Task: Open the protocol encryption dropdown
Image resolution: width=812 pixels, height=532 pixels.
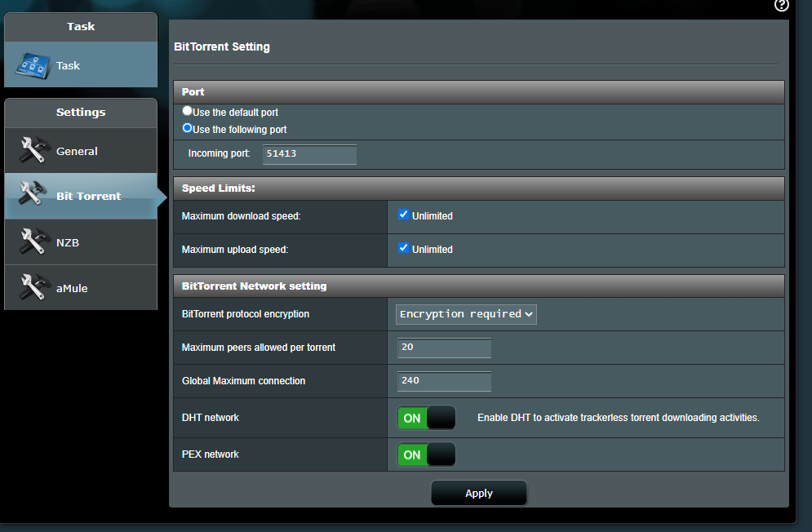Action: click(466, 314)
